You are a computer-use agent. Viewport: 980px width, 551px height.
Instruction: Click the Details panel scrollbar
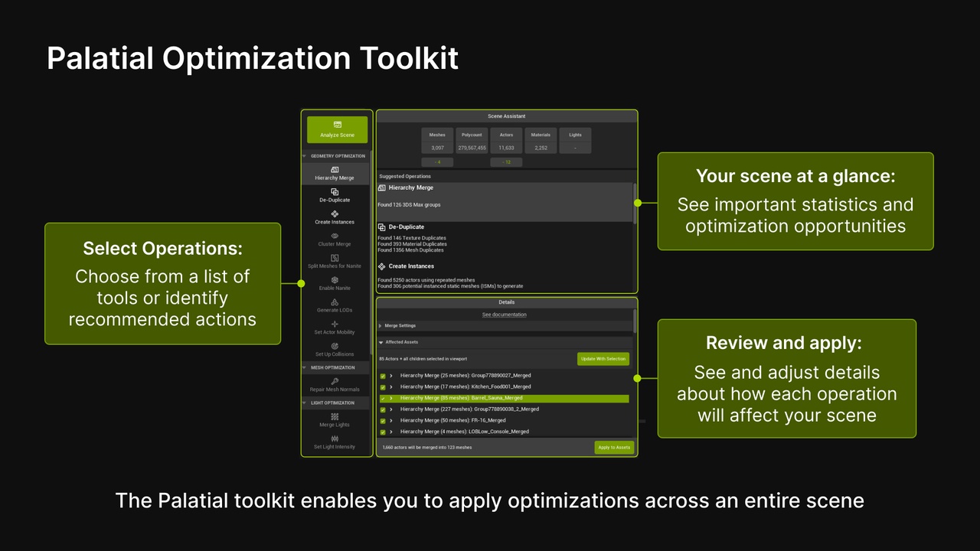(633, 321)
